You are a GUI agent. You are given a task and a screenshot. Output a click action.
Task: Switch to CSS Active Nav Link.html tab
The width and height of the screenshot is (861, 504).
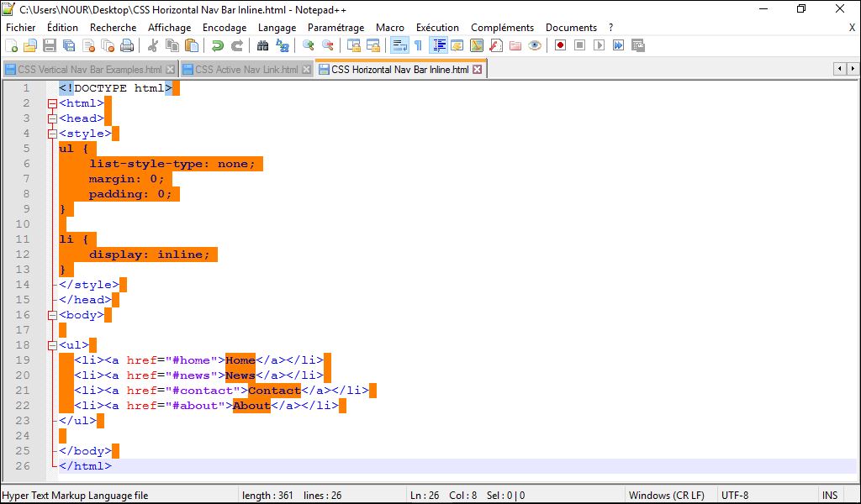coord(246,70)
